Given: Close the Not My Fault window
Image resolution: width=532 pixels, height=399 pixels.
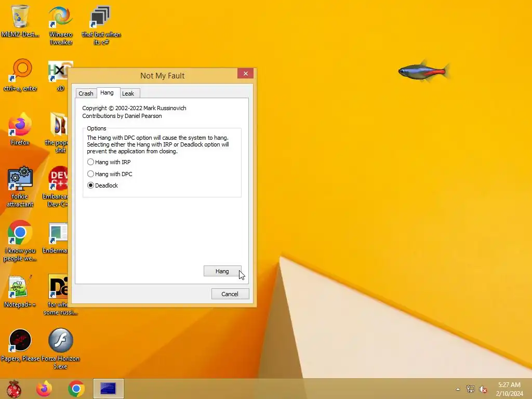Looking at the screenshot, I should [245, 74].
